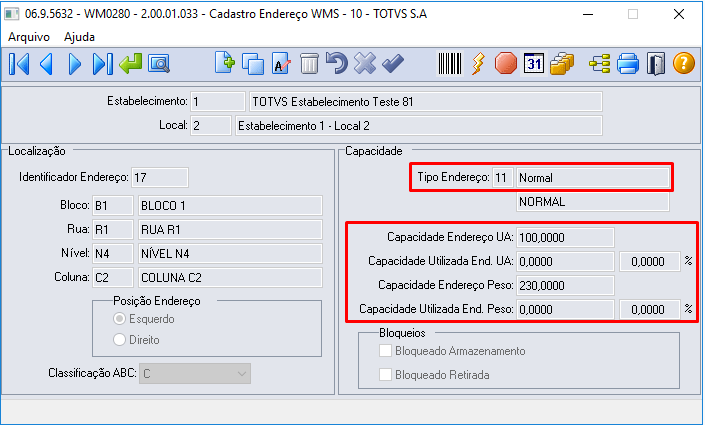Viewport: 705px width, 425px height.
Task: Click the Capacidade Endereço UA field
Action: (x=565, y=237)
